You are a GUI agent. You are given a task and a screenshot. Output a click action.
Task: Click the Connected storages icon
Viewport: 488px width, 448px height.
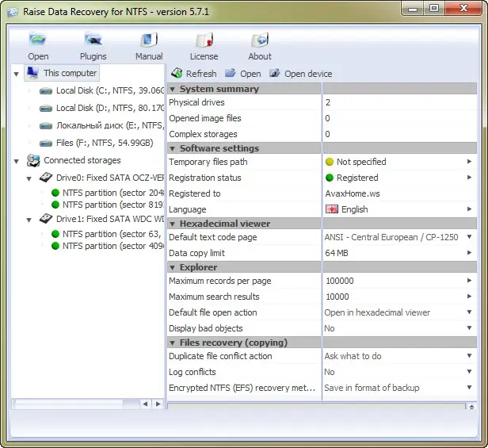click(33, 160)
